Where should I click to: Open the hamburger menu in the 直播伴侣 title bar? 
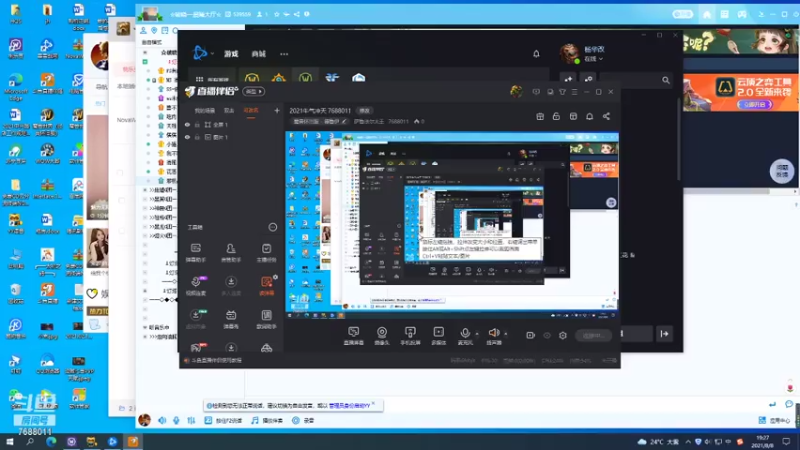coord(574,92)
